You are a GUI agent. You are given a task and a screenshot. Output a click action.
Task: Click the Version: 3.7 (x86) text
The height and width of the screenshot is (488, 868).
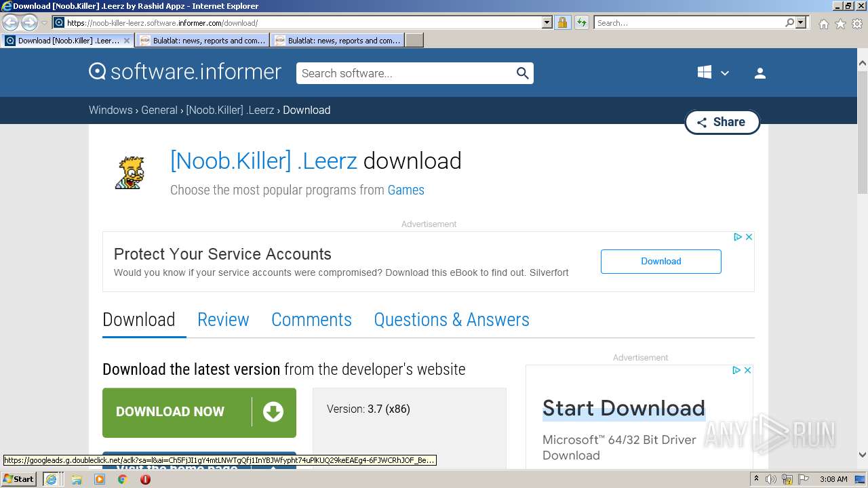click(x=368, y=409)
